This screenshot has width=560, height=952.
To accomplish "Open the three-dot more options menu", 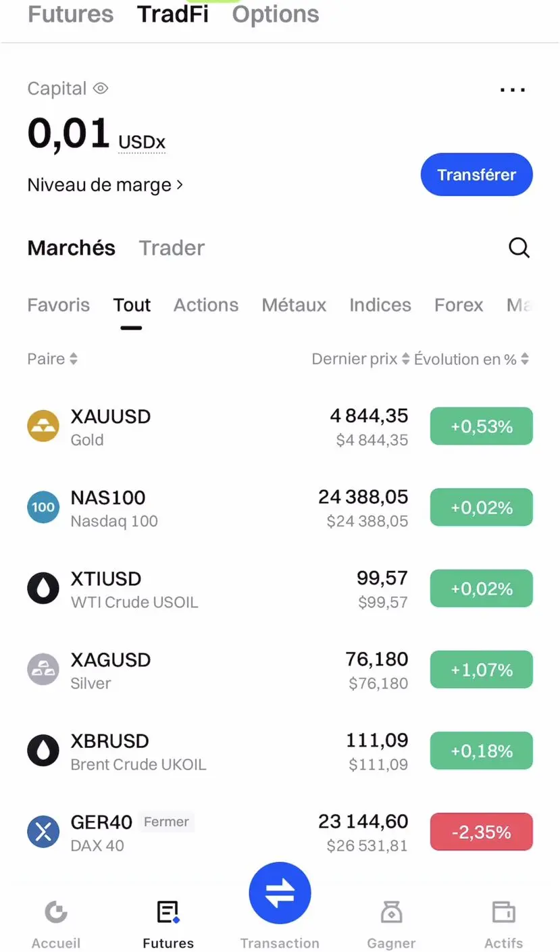I will click(512, 89).
